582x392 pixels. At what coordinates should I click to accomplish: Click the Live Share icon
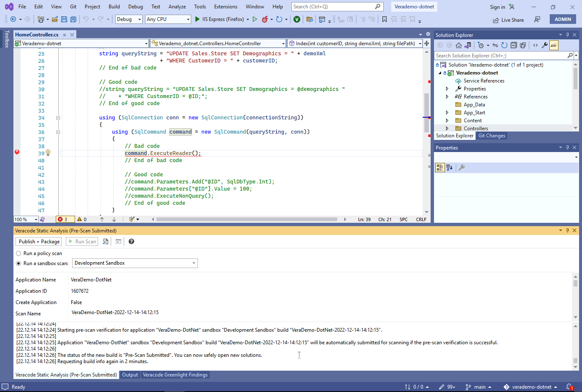tap(508, 20)
